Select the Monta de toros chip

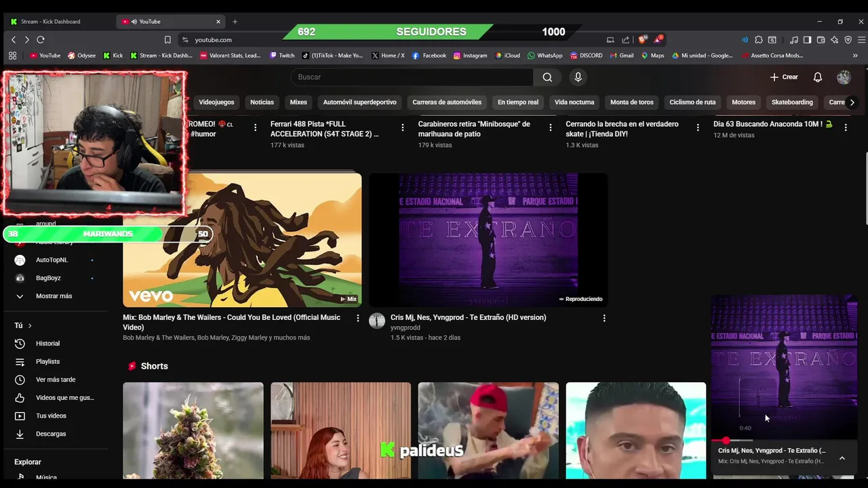coord(632,102)
